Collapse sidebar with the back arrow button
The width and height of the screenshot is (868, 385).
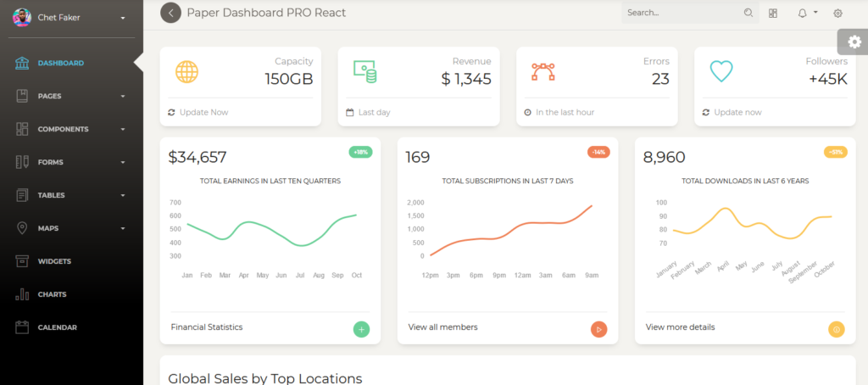171,13
